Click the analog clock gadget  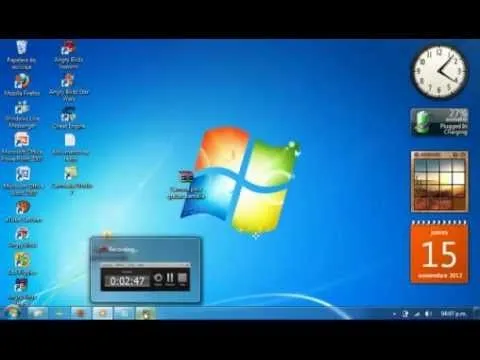click(x=439, y=72)
